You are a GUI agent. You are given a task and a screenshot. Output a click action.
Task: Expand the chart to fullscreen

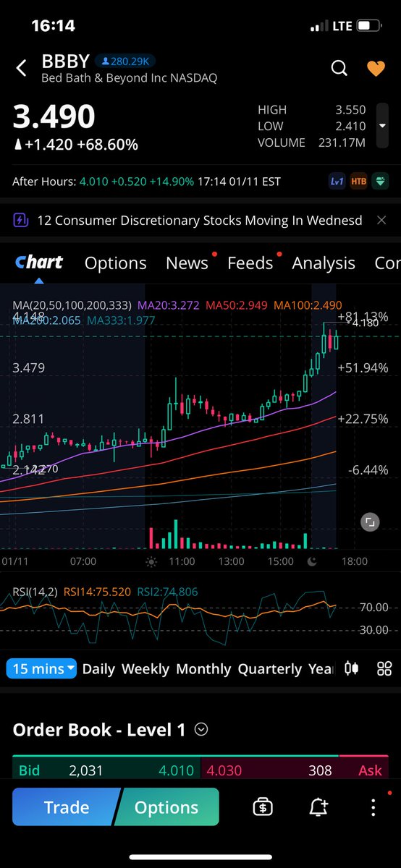pyautogui.click(x=370, y=522)
